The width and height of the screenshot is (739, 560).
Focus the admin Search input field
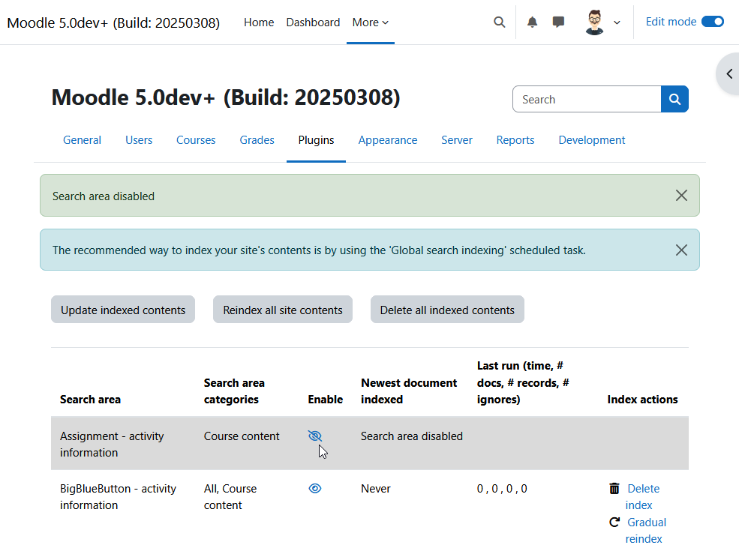coord(587,99)
